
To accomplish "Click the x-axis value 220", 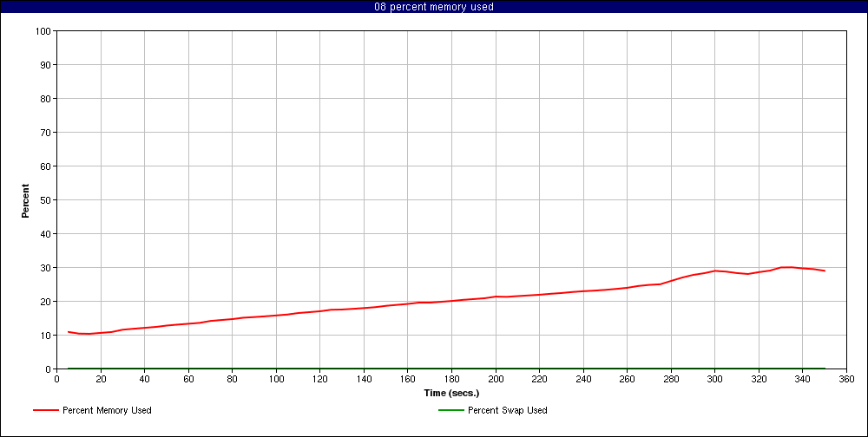I will tap(540, 379).
